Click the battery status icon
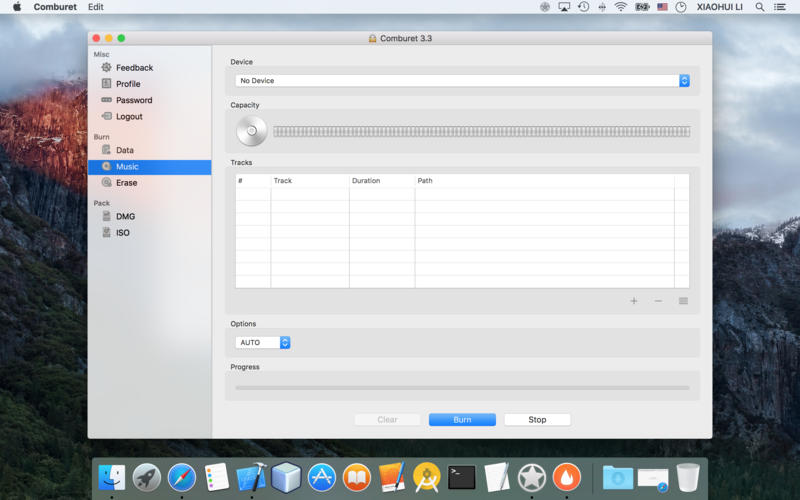Screen dimensions: 800x500 coord(642,7)
